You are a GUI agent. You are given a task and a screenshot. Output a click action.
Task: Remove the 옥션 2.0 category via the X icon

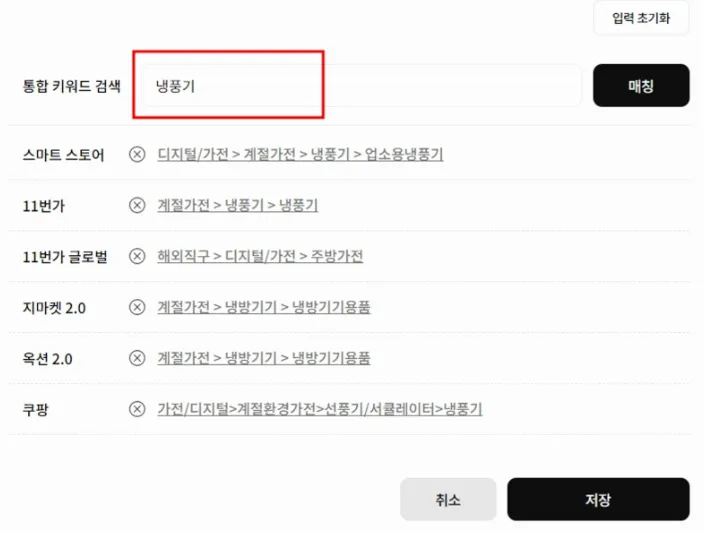pyautogui.click(x=137, y=358)
